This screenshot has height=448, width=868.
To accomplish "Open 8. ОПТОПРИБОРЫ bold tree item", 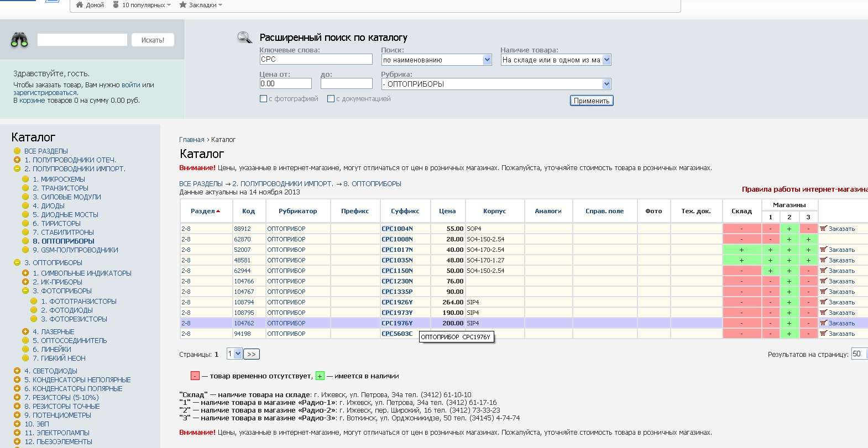I will pos(64,241).
